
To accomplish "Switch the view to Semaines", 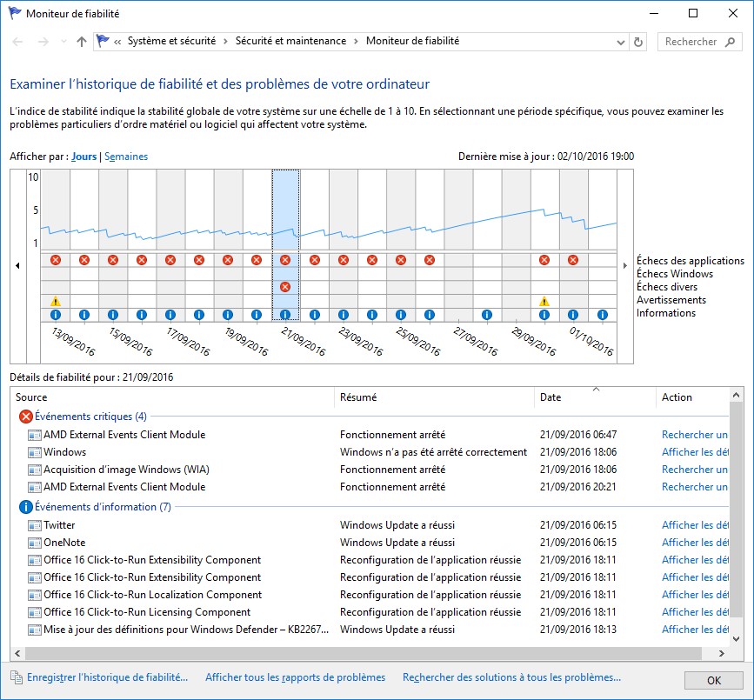I will point(126,157).
